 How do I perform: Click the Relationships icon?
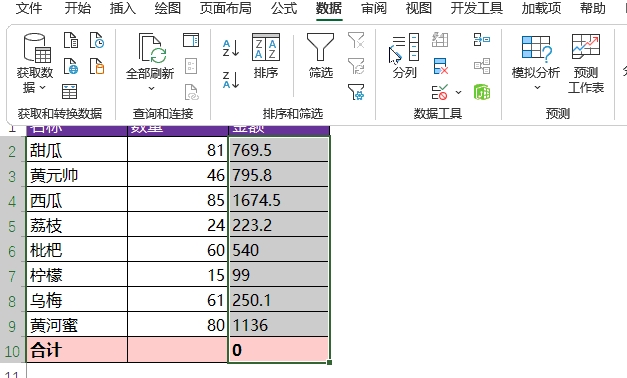click(482, 66)
